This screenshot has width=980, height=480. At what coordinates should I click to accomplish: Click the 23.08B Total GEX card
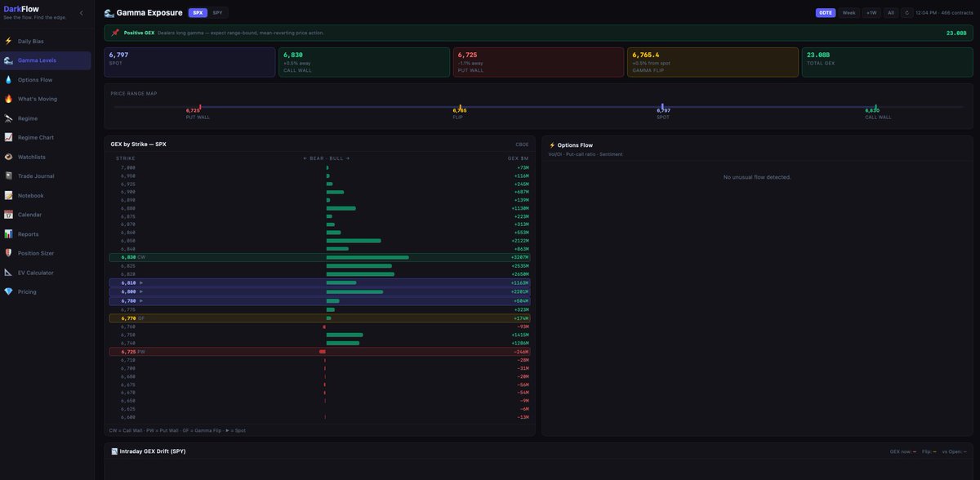click(x=888, y=62)
